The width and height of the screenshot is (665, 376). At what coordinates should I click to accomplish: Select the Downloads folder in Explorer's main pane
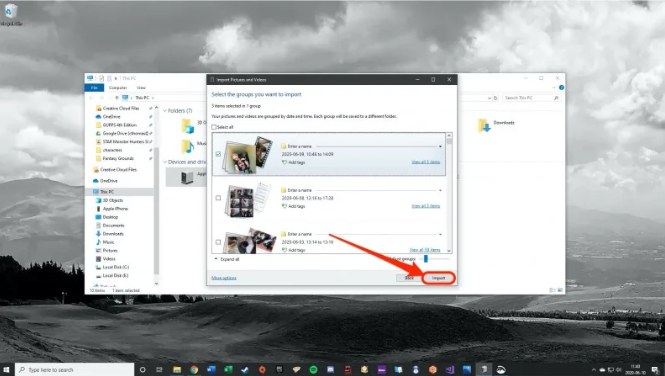pos(496,125)
